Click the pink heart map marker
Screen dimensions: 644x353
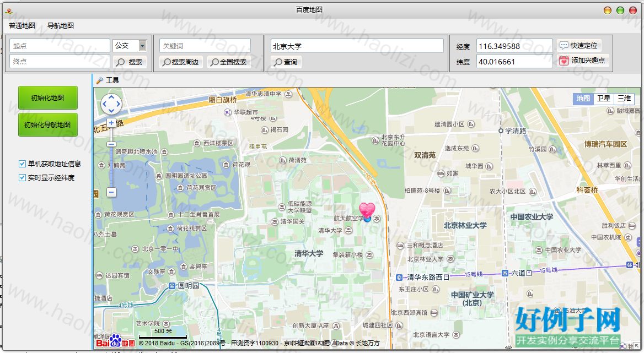pyautogui.click(x=367, y=210)
